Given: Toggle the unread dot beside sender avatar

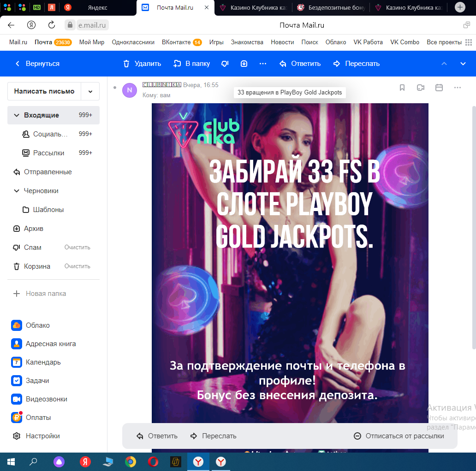Looking at the screenshot, I should (115, 87).
